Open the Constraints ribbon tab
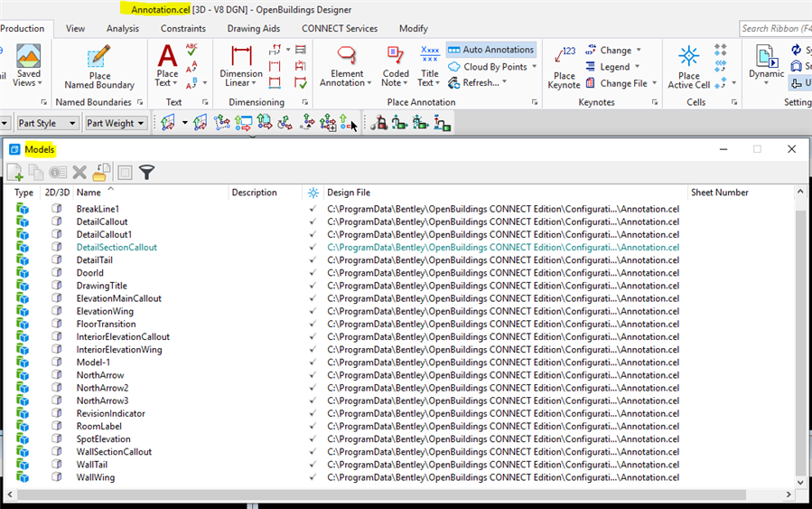 [x=182, y=29]
